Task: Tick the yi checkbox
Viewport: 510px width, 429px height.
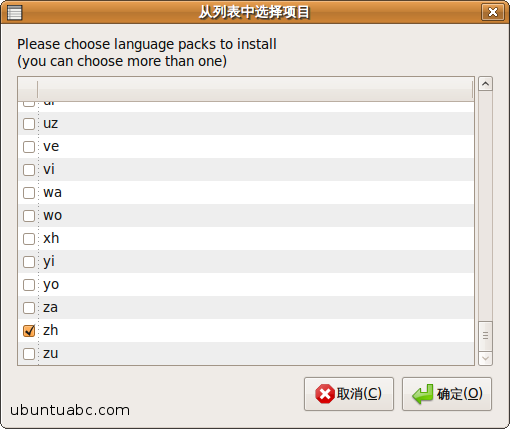Action: pos(29,262)
